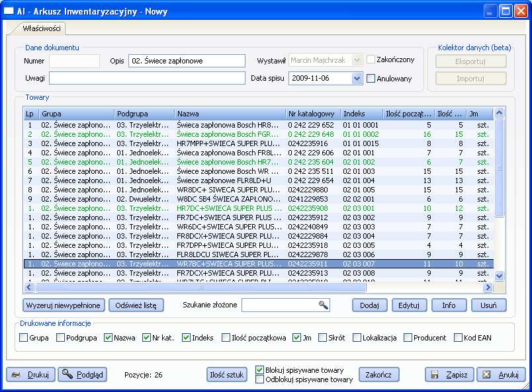Screen dimensions: 532x392
Task: Select row Świece zapłonowe FLR8LD+U
Action: 259,180
